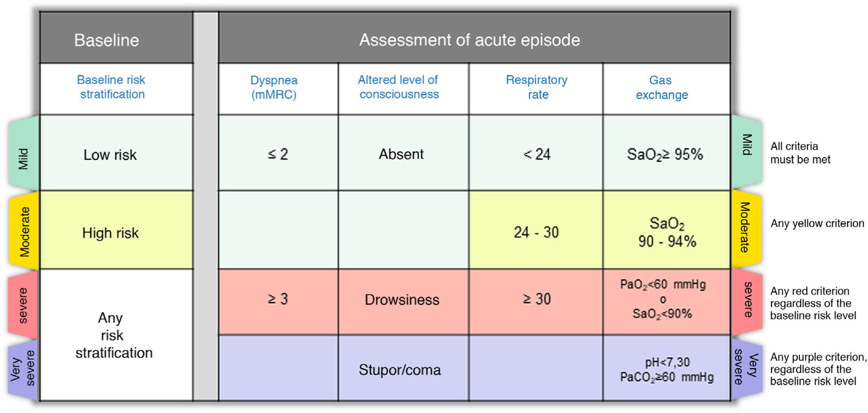Click the 'SaO2 ≥ 95%' gas exchange cell
The height and width of the screenshot is (413, 868).
[x=665, y=154]
